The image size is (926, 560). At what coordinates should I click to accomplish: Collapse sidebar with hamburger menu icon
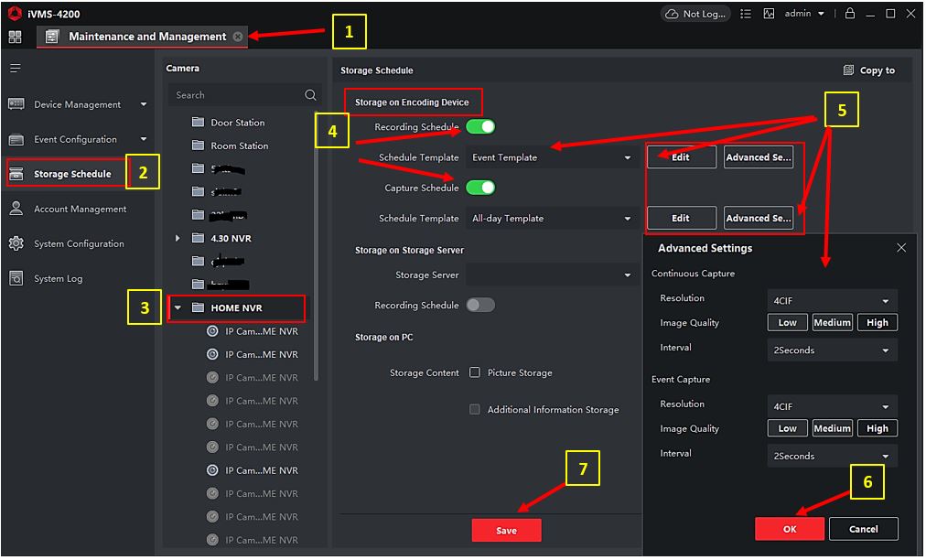click(16, 69)
